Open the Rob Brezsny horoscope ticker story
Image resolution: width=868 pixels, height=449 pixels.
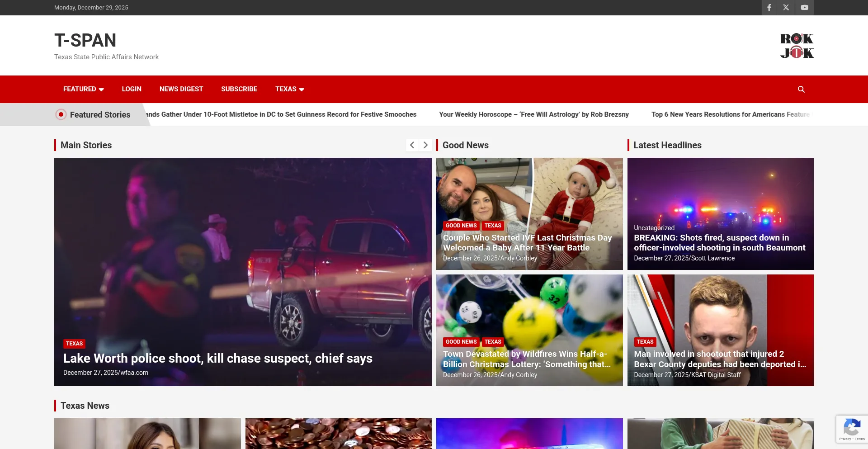click(534, 114)
